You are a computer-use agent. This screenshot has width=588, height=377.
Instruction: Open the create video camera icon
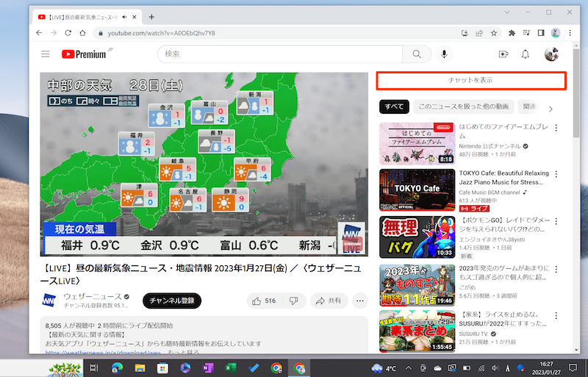tap(503, 54)
